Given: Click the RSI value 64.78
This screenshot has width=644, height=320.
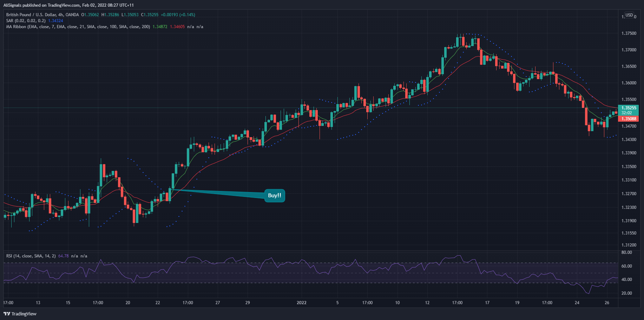Looking at the screenshot, I should (63, 256).
